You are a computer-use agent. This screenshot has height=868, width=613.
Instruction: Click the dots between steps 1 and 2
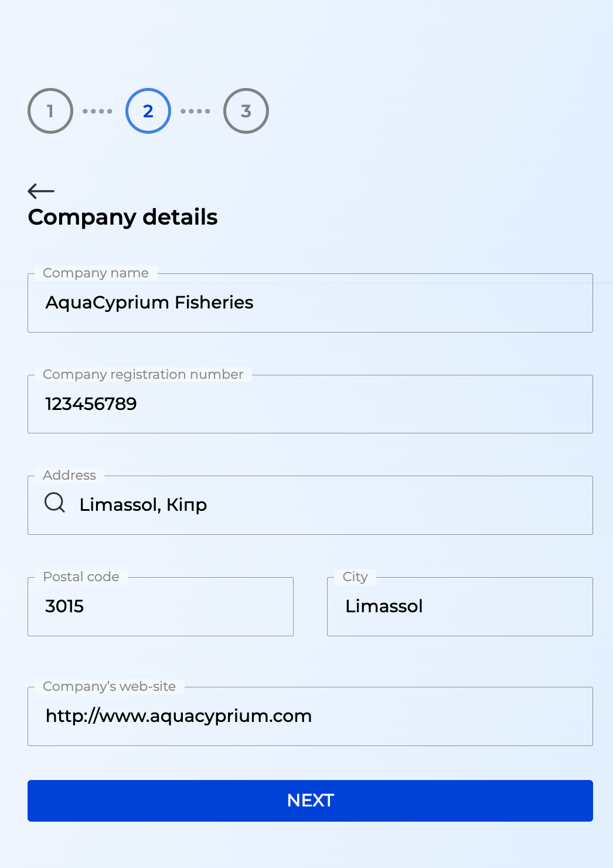click(x=97, y=111)
